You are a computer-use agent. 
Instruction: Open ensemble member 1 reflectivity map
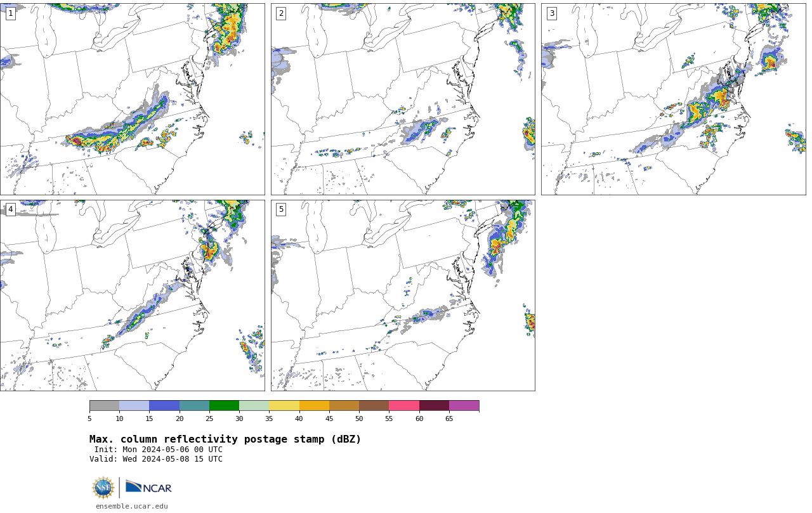coord(132,99)
